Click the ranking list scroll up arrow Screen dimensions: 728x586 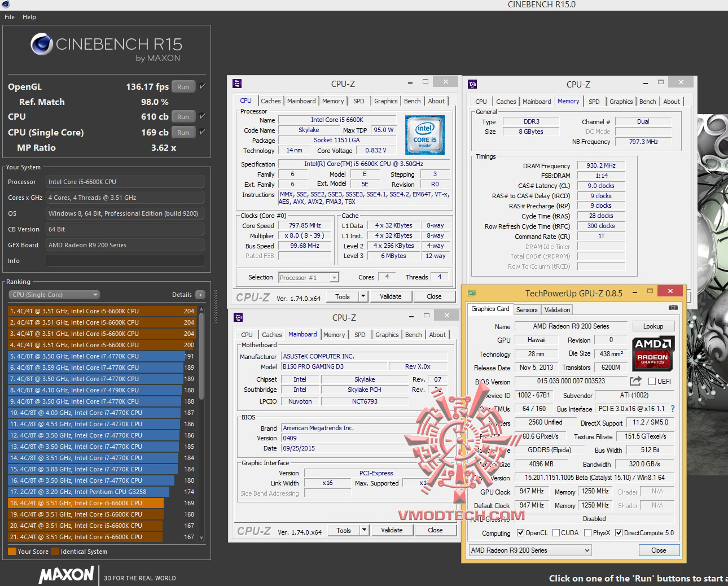[x=201, y=310]
